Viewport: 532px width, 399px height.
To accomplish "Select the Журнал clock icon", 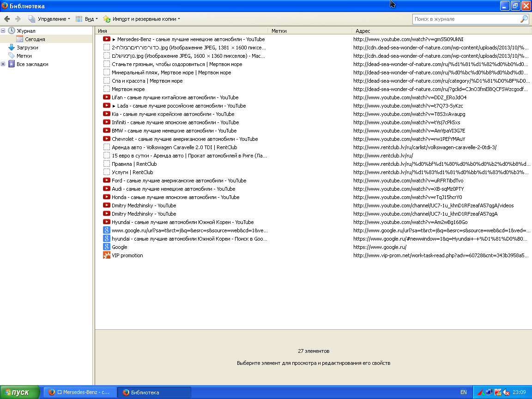I will point(12,30).
